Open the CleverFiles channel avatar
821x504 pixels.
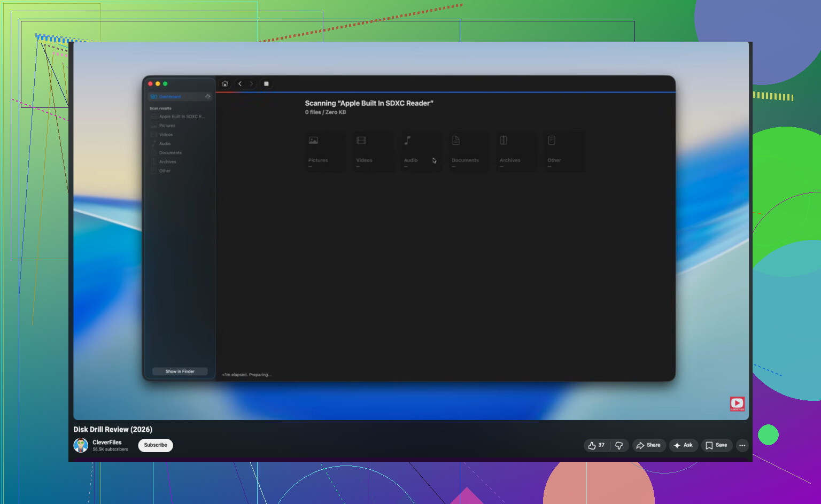click(x=81, y=445)
